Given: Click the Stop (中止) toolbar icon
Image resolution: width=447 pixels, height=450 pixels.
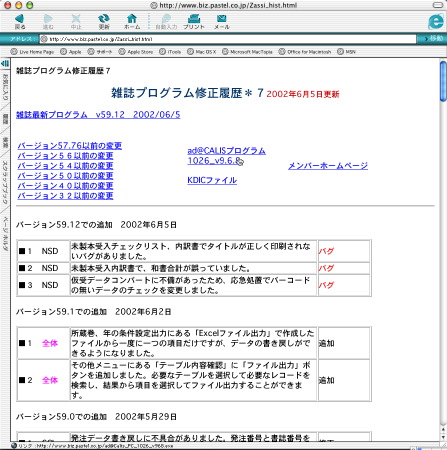Looking at the screenshot, I should coord(76,22).
